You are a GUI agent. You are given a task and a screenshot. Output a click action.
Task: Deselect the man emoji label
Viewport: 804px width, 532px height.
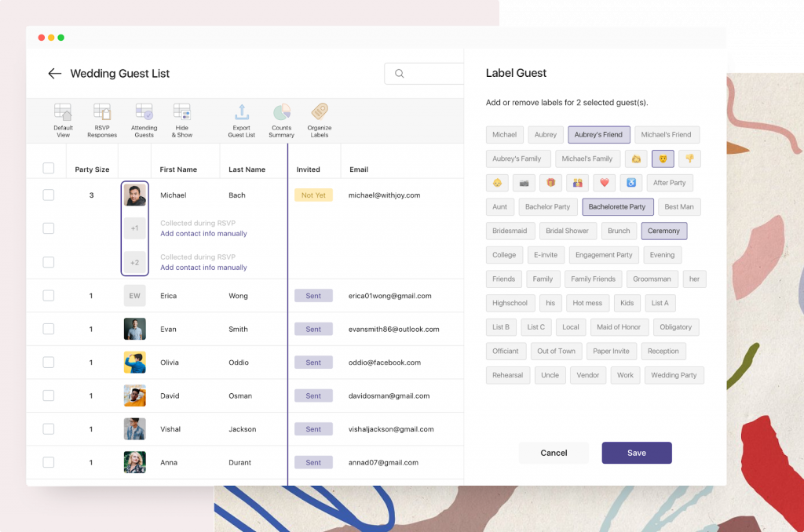tap(663, 159)
